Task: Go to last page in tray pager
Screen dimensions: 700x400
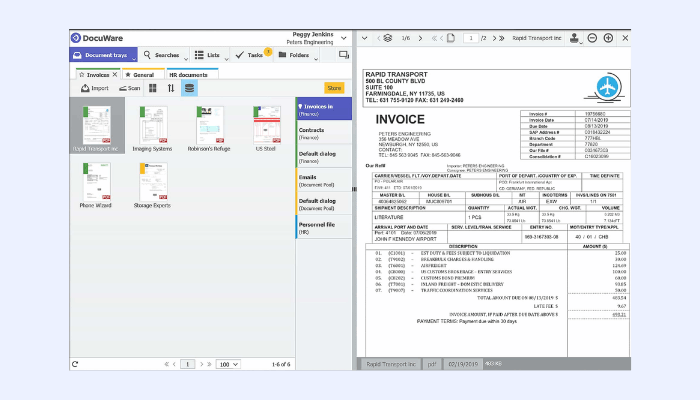Action: click(209, 364)
